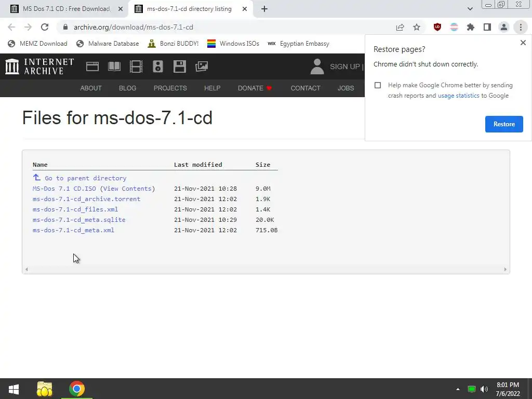Bookmark this page with the star icon
Viewport: 532px width, 399px height.
point(417,27)
